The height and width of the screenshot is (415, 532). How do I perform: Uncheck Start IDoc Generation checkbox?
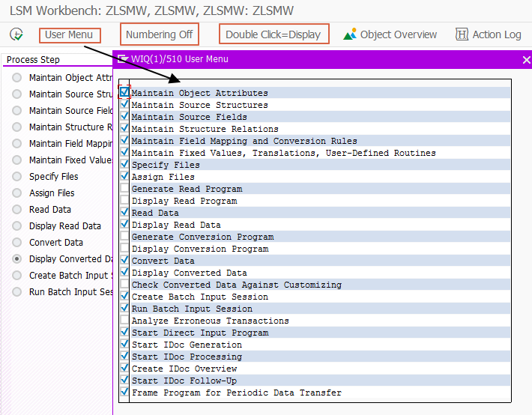[x=124, y=344]
